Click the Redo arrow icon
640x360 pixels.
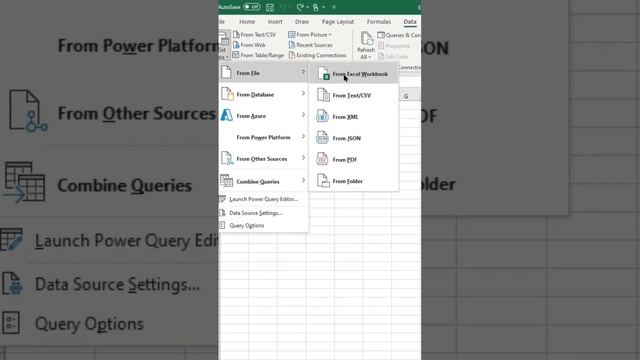(300, 7)
